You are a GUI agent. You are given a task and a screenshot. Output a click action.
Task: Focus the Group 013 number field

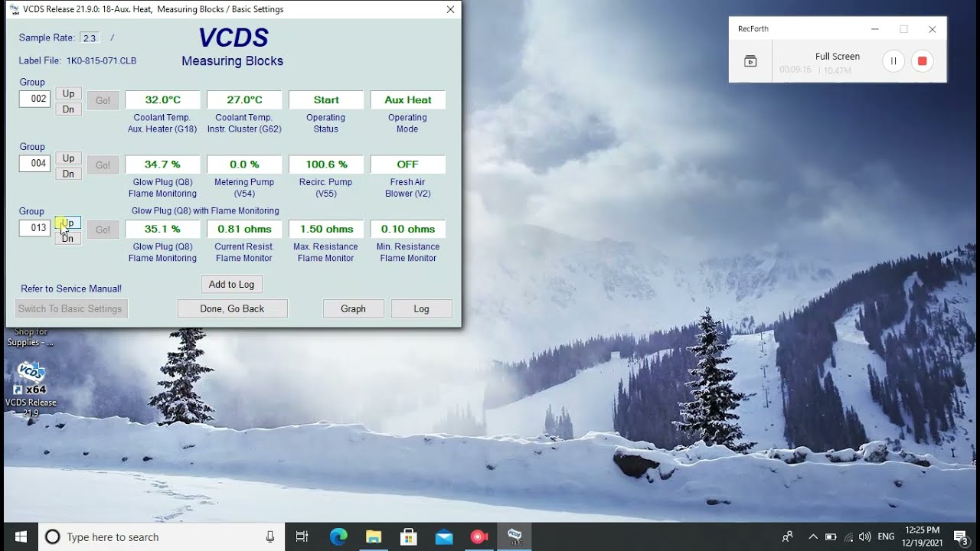coord(34,227)
